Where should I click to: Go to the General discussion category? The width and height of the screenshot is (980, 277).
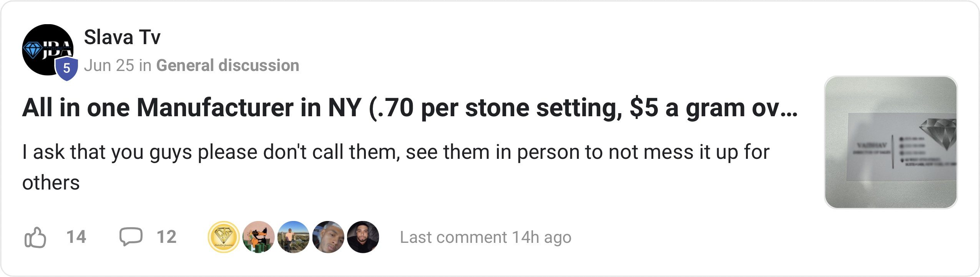point(228,65)
